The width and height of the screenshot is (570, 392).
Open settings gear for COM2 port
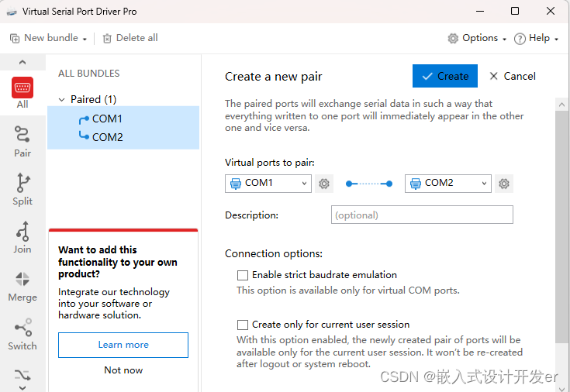pyautogui.click(x=504, y=184)
